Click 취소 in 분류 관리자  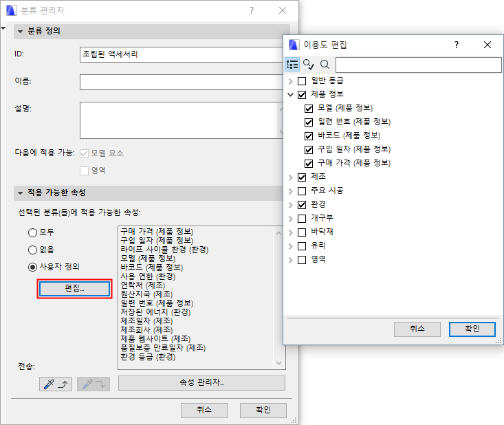(x=204, y=410)
